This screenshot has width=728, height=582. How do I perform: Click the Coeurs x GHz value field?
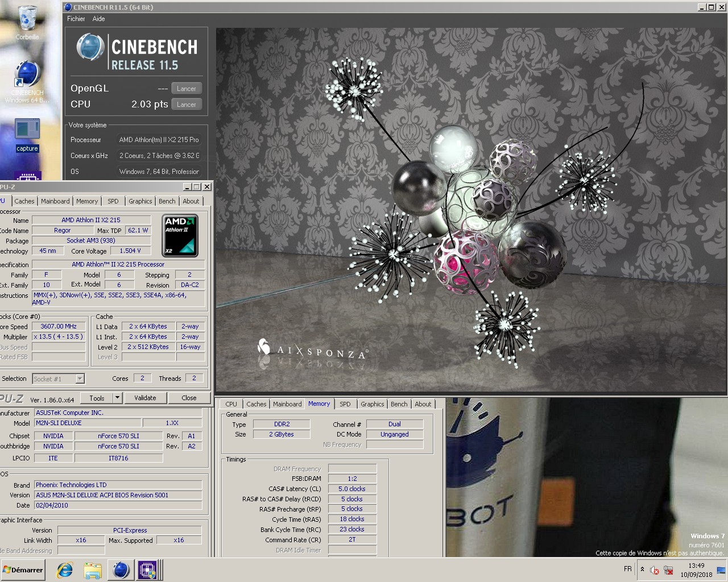tap(159, 156)
